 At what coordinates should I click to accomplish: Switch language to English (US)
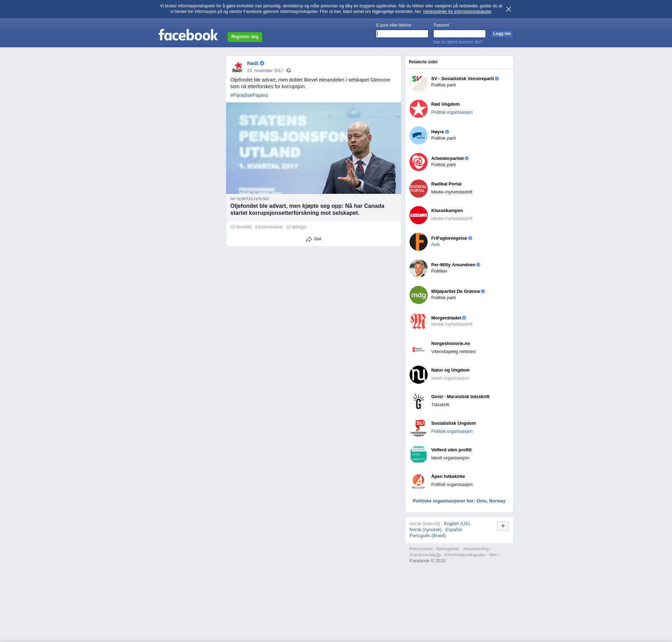[x=457, y=524]
